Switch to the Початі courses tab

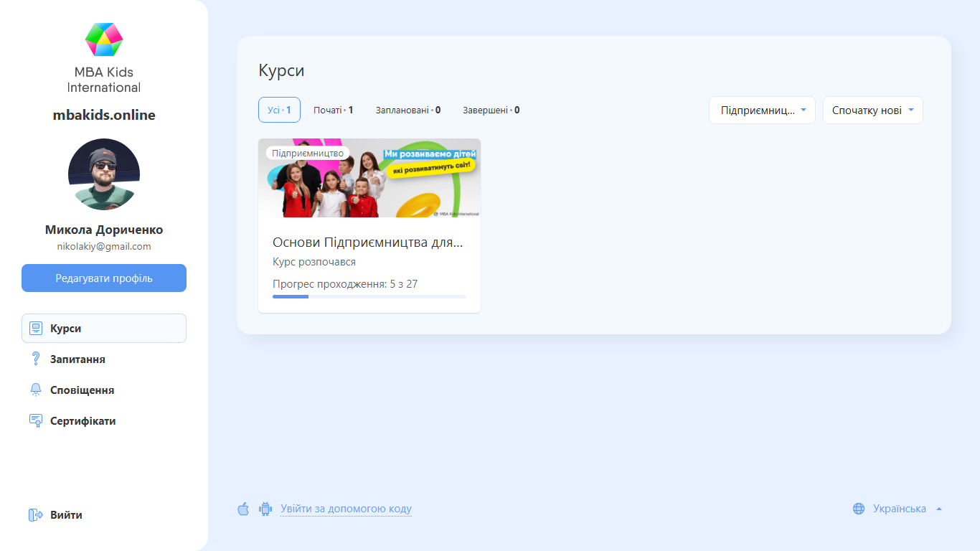click(x=333, y=110)
